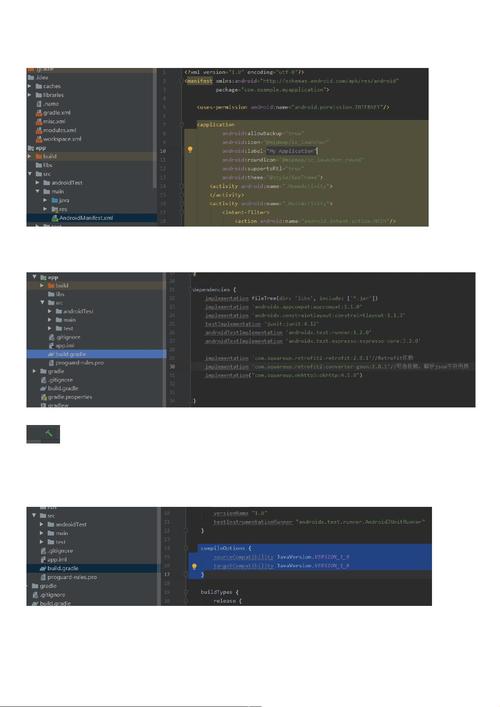The width and height of the screenshot is (500, 707).
Task: Click the green hammer build icon
Action: coord(49,433)
